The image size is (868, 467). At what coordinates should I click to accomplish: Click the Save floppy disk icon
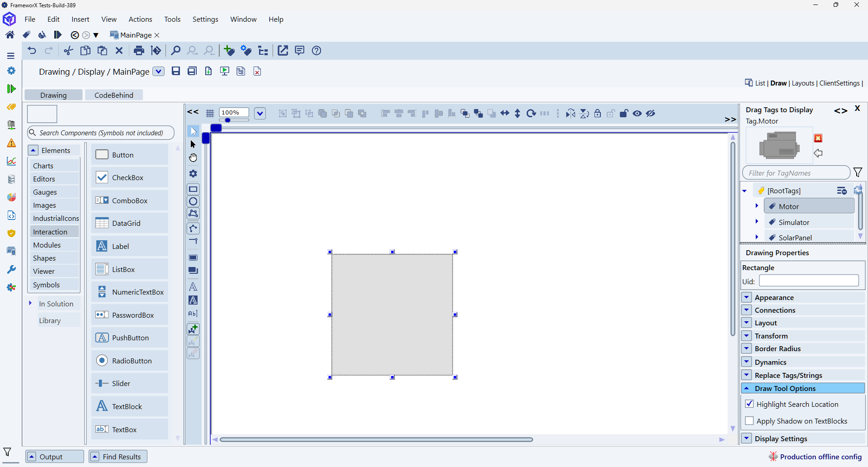click(x=176, y=71)
